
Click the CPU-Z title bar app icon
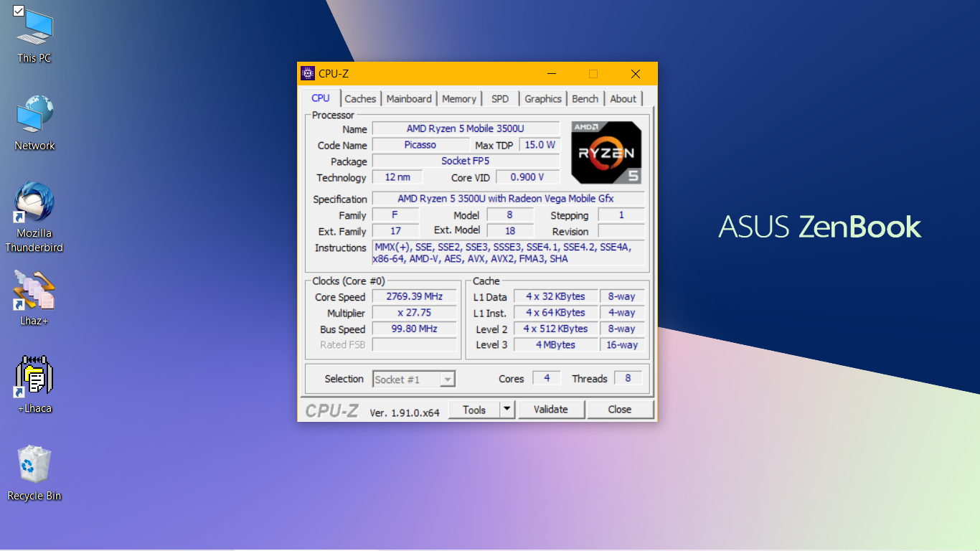[308, 73]
